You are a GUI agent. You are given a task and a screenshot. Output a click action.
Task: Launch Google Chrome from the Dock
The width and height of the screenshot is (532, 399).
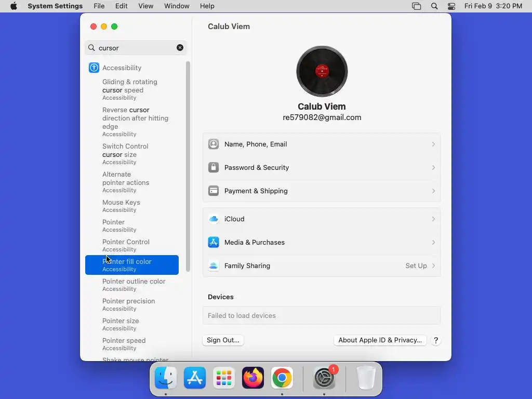click(x=282, y=378)
